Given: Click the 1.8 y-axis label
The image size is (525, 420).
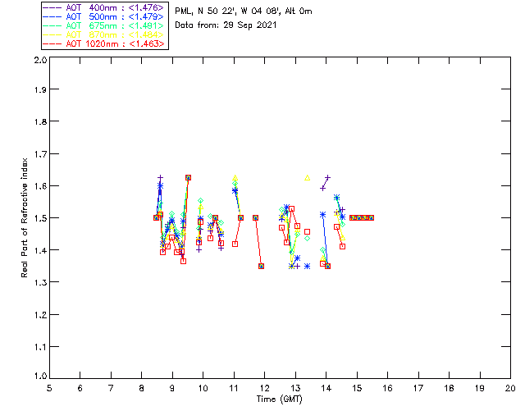Looking at the screenshot, I should click(x=40, y=121).
